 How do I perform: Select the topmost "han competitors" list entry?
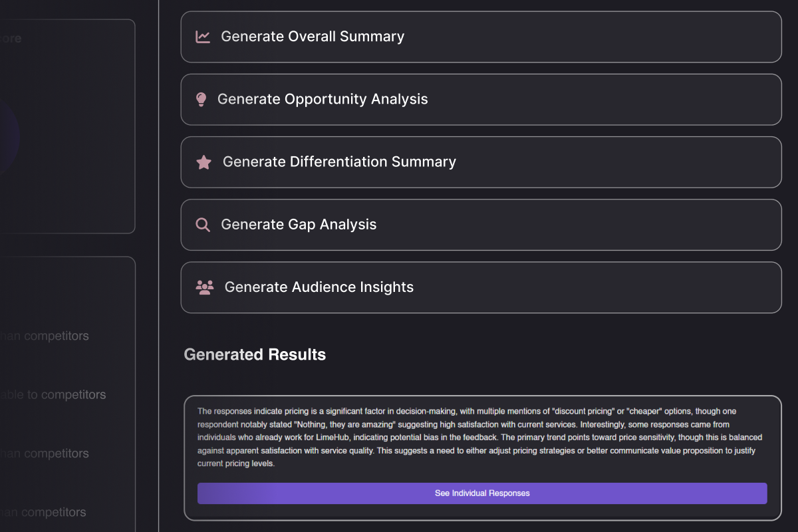(x=44, y=336)
